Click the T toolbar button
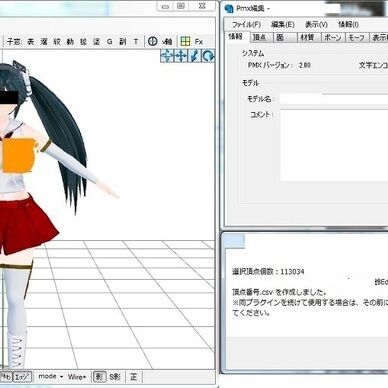 click(136, 42)
